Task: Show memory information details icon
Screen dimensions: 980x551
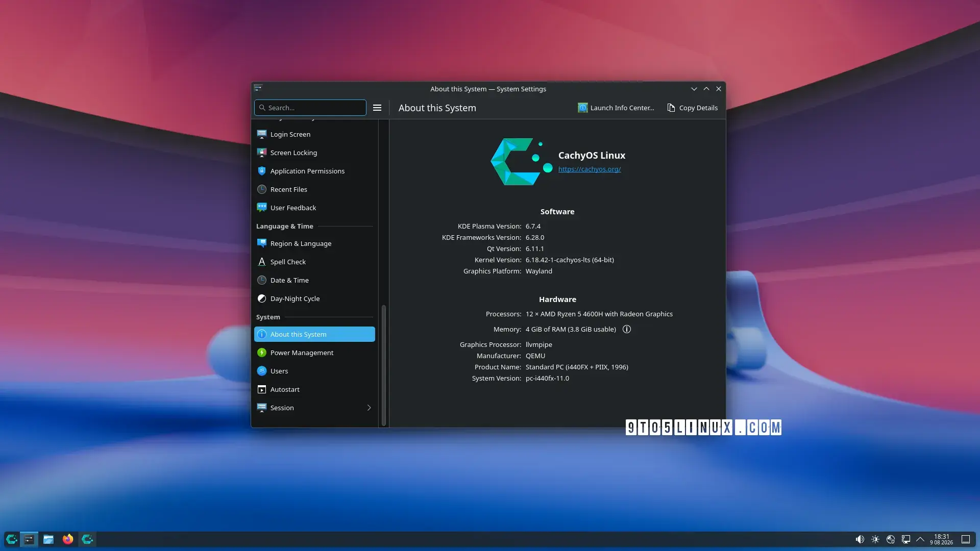Action: [x=627, y=329]
